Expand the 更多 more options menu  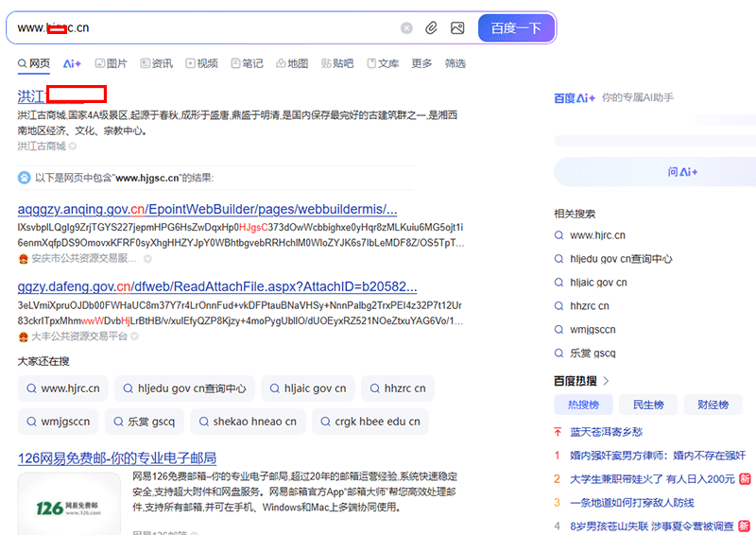click(x=421, y=63)
